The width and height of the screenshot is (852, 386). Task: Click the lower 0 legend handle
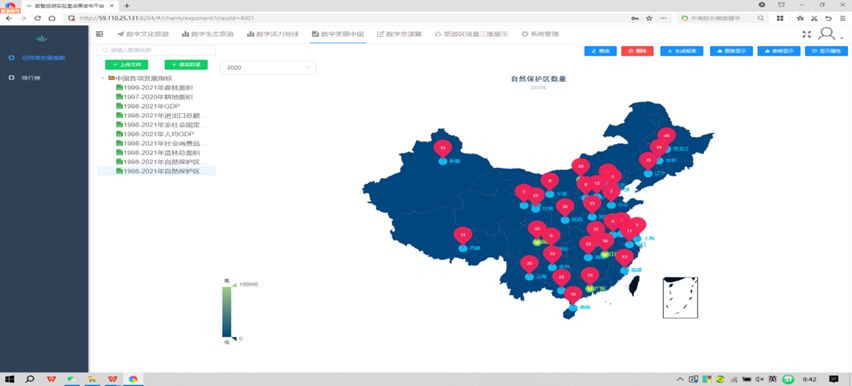234,339
